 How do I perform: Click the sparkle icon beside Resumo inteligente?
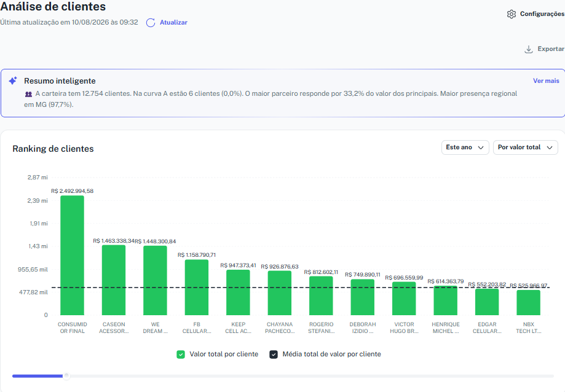point(13,80)
